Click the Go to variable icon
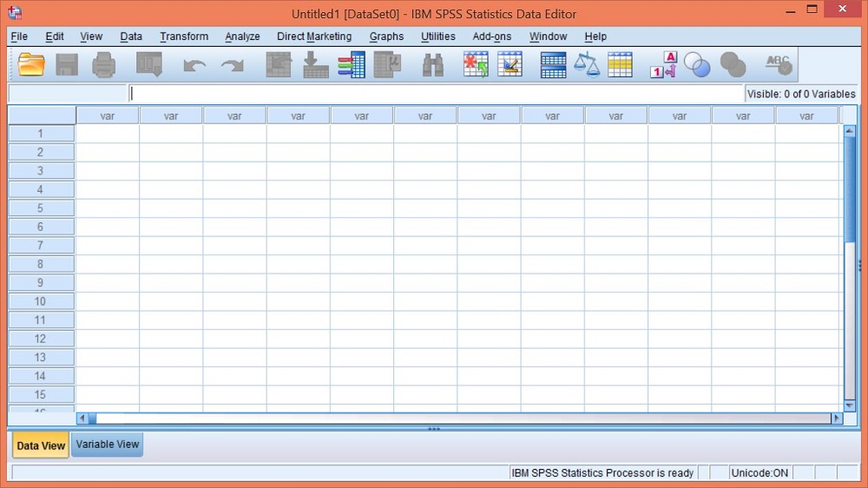Screen dimensions: 868x488 point(316,65)
